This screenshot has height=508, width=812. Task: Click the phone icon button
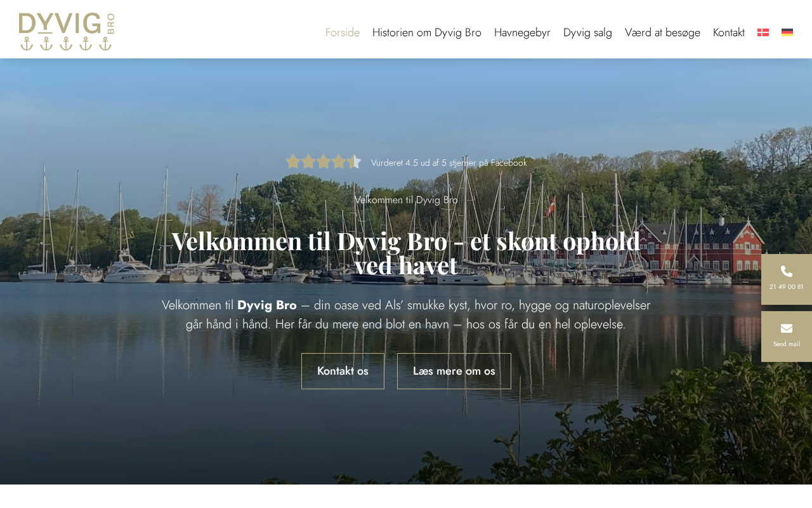pyautogui.click(x=787, y=272)
